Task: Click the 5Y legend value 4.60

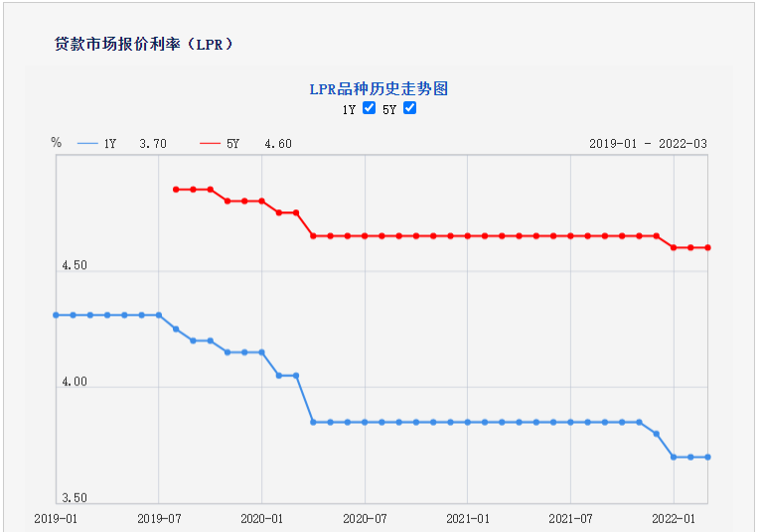Action: [x=277, y=144]
